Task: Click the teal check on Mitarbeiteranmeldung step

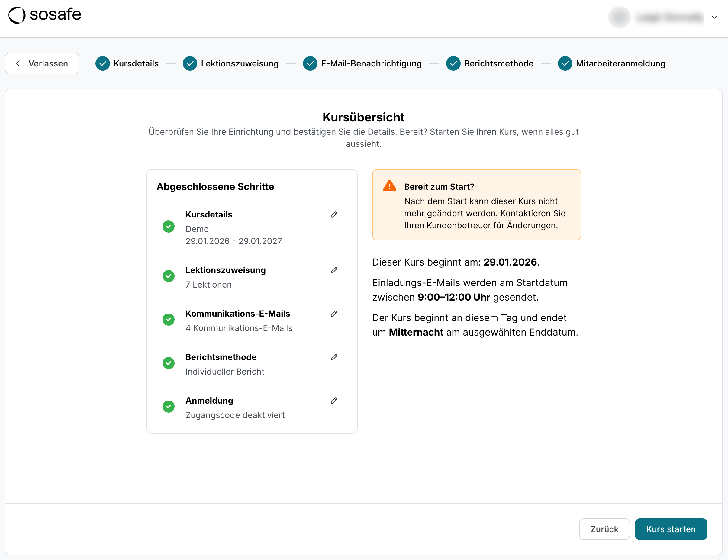Action: [x=565, y=63]
